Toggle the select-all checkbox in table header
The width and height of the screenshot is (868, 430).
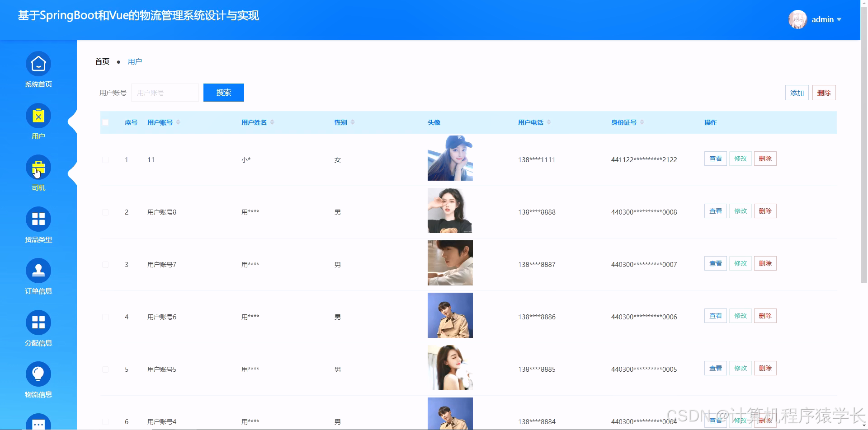point(105,122)
